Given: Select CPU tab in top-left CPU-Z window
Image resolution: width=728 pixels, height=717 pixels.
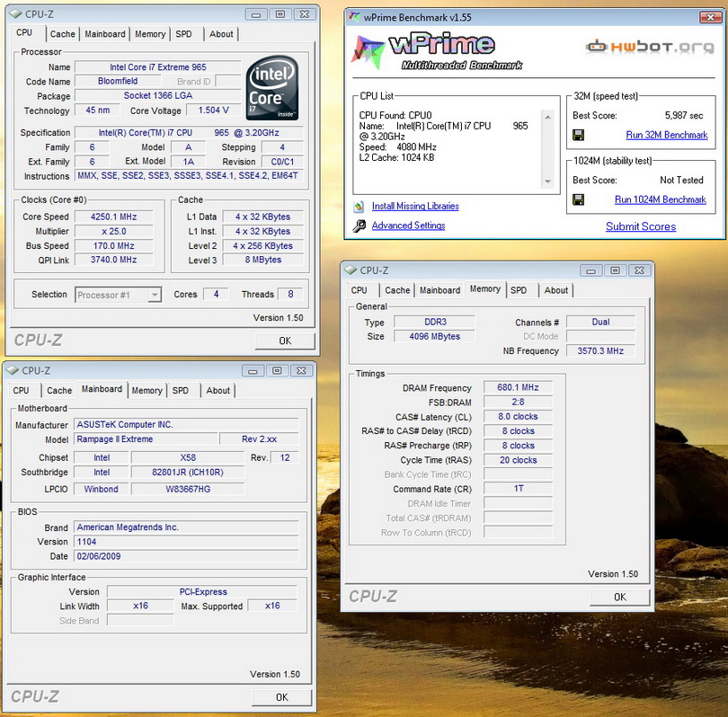Looking at the screenshot, I should click(24, 32).
